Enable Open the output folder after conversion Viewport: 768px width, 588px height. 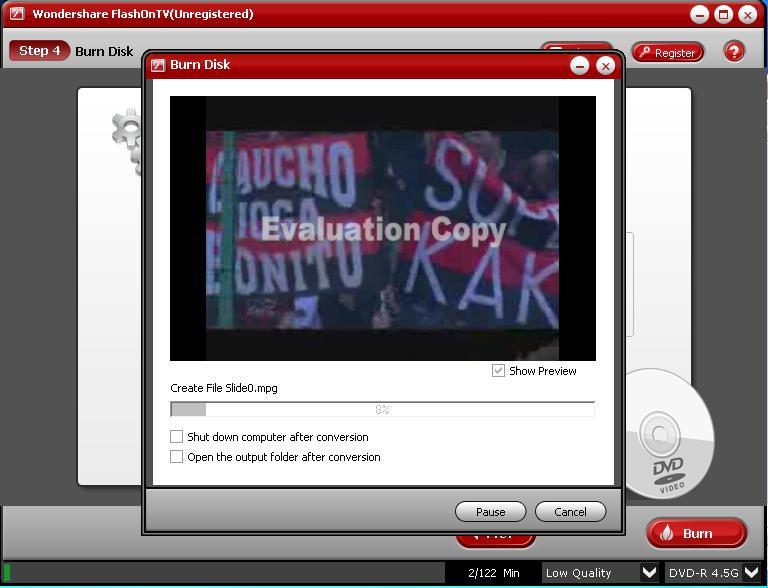click(176, 457)
